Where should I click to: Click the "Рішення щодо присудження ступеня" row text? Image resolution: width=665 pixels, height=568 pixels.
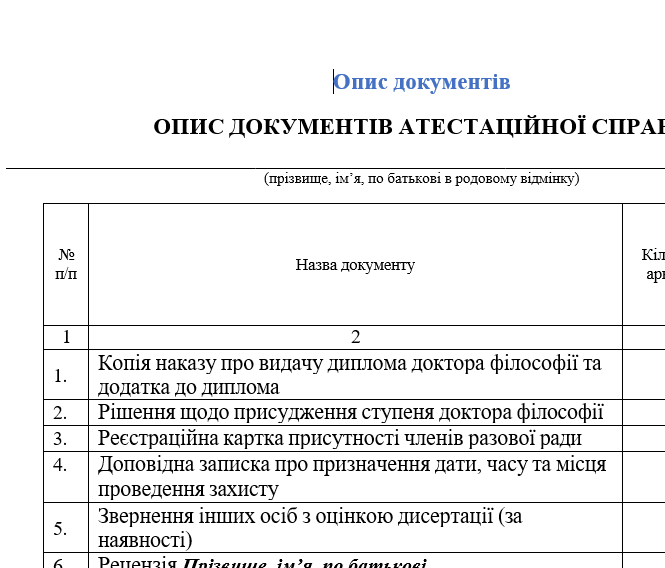pos(350,412)
